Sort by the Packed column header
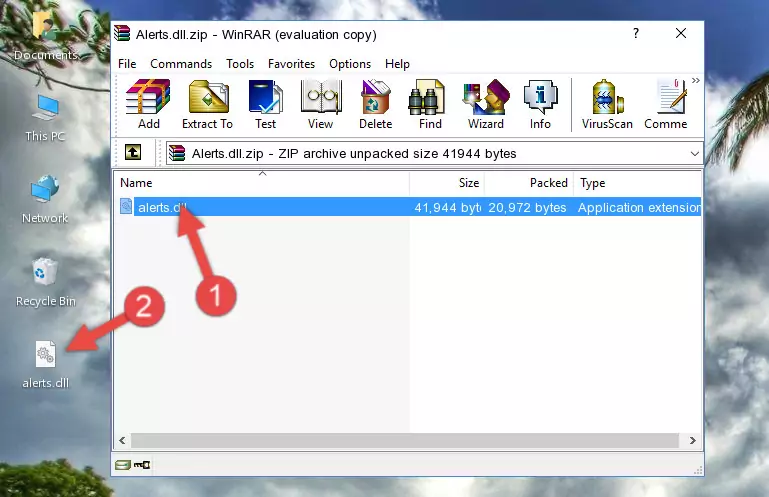This screenshot has width=769, height=497. pyautogui.click(x=529, y=183)
